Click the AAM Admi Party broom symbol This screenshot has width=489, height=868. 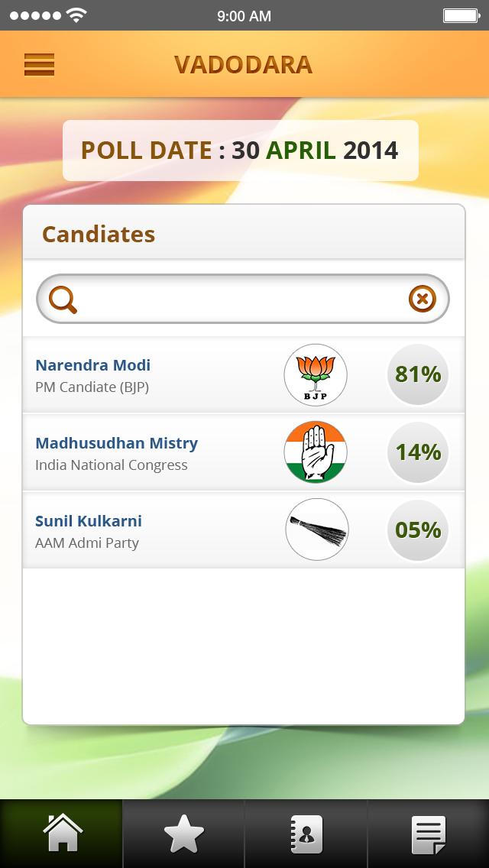(x=316, y=529)
